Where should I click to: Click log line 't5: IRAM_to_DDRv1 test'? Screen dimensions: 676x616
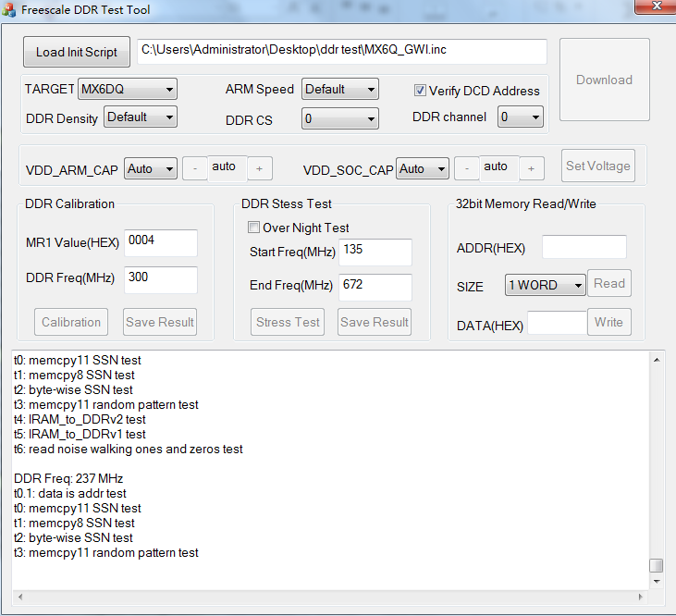(x=80, y=434)
